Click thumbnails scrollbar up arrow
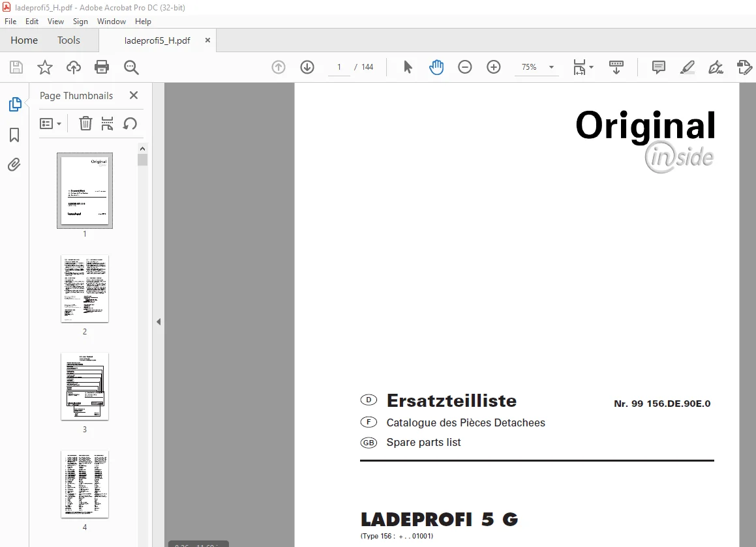The image size is (756, 547). (142, 149)
